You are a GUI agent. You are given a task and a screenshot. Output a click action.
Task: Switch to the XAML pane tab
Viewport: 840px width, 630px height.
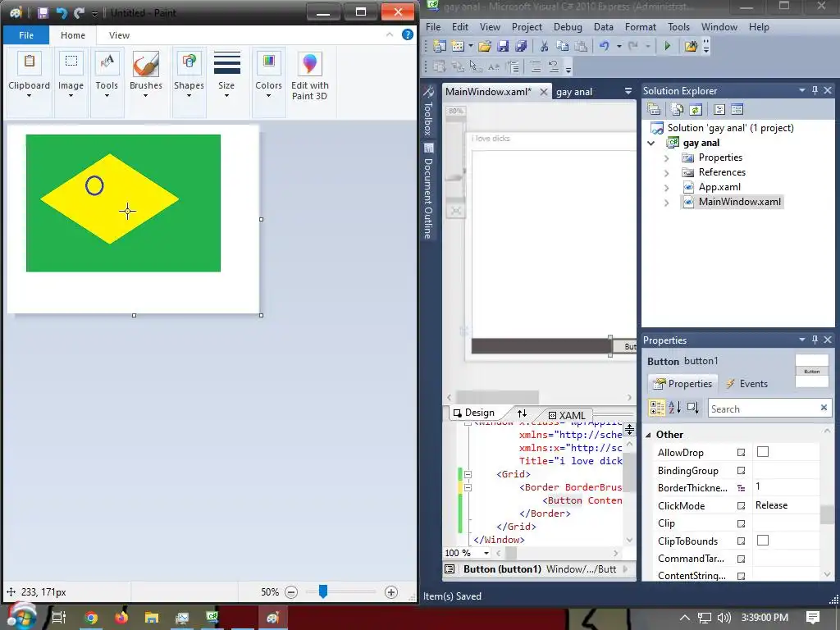coord(568,415)
